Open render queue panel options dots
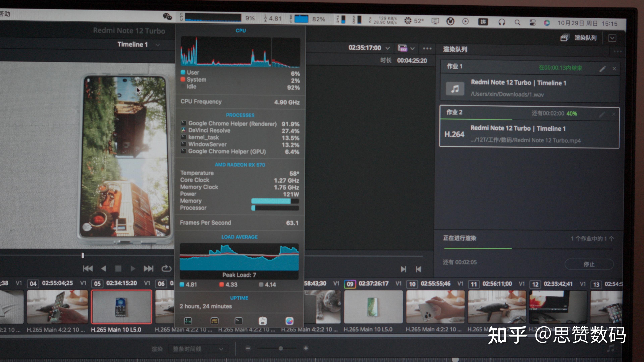The height and width of the screenshot is (362, 644). [617, 51]
